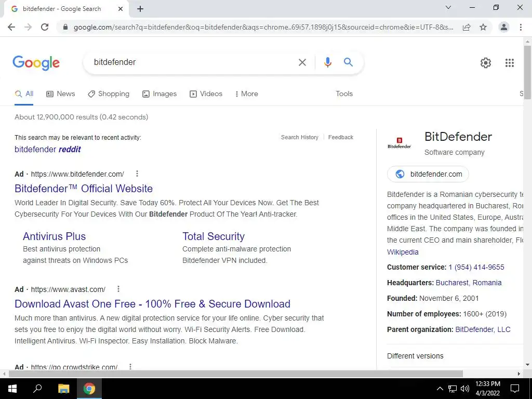Screen dimensions: 532x399
Task: Clear the search box with the X icon
Action: [302, 62]
